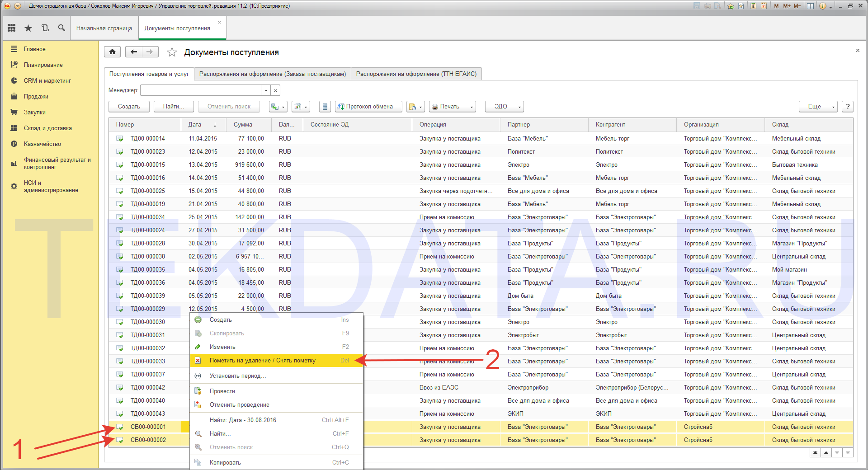
Task: Open the Печать dropdown button
Action: (x=452, y=107)
